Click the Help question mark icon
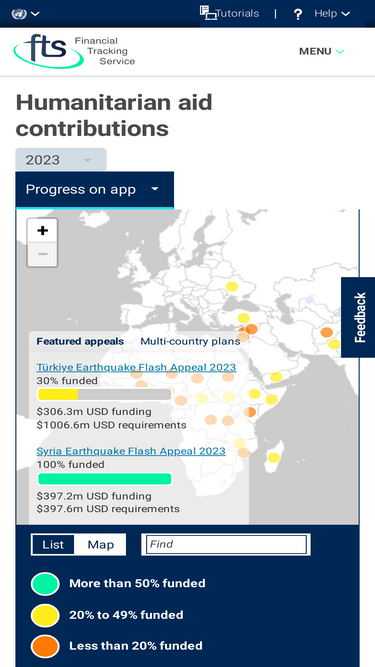This screenshot has width=375, height=667. [298, 14]
